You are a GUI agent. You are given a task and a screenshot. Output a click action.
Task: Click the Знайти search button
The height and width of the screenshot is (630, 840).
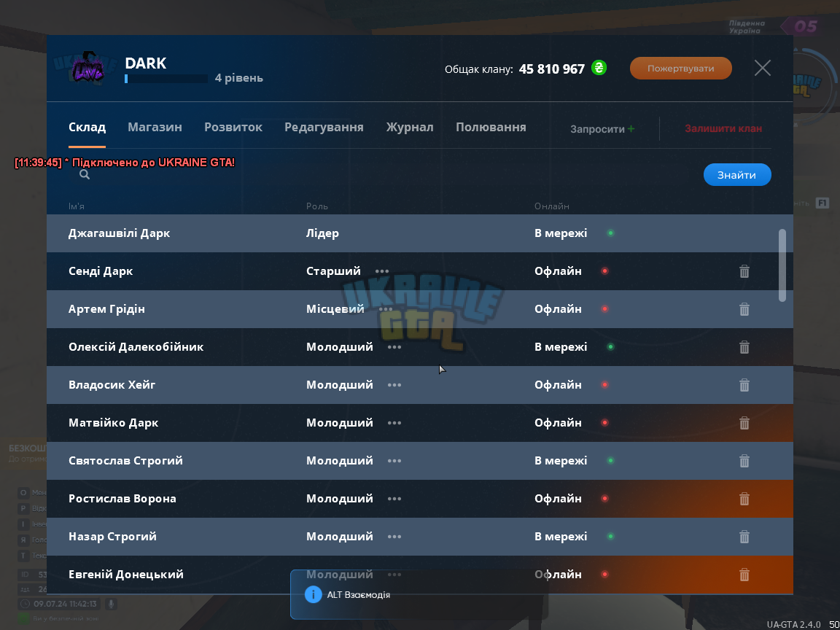tap(737, 175)
